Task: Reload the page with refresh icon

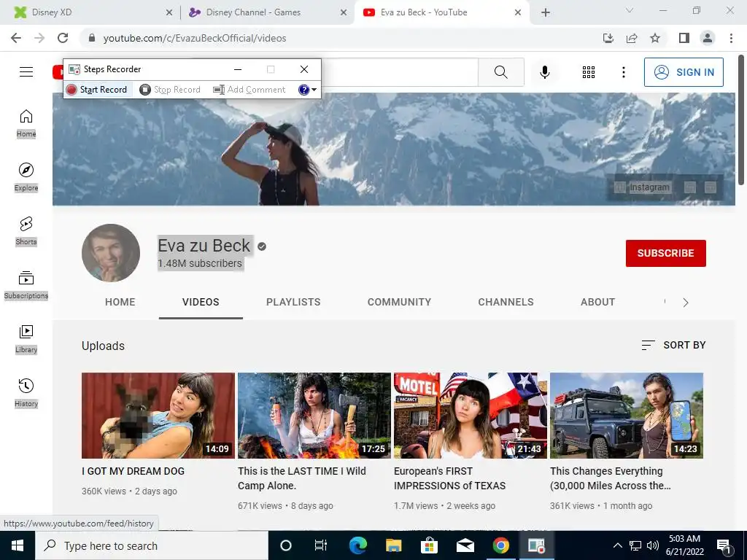Action: tap(63, 38)
